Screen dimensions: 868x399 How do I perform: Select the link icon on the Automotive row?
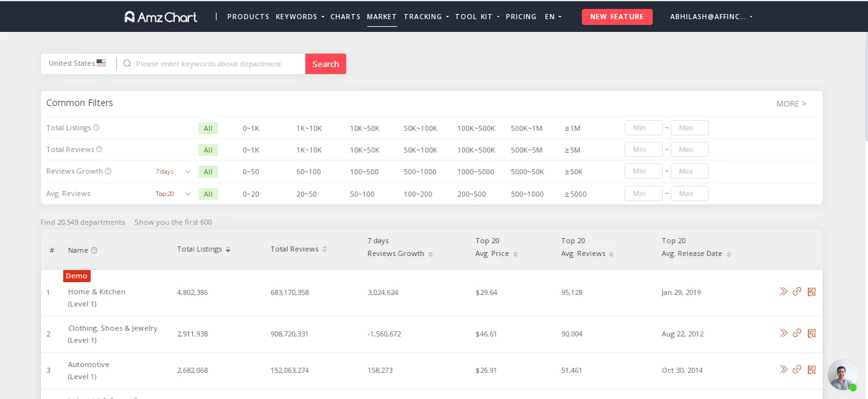pos(797,369)
